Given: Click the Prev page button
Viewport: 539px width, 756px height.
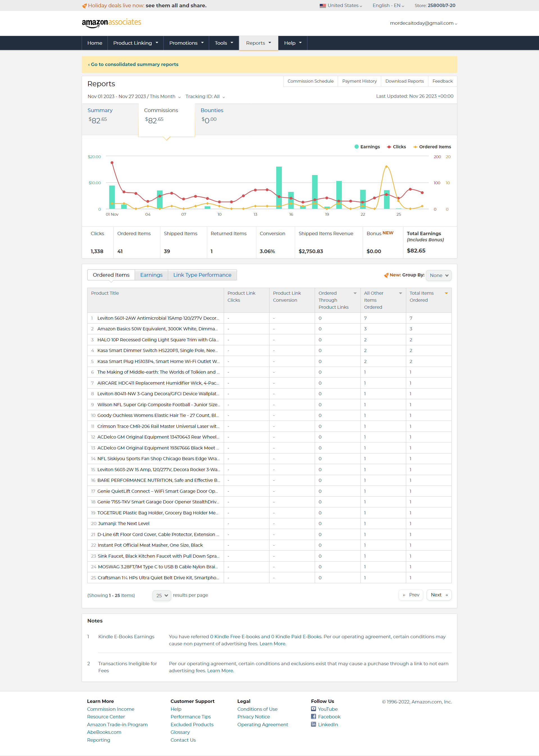Looking at the screenshot, I should point(411,595).
